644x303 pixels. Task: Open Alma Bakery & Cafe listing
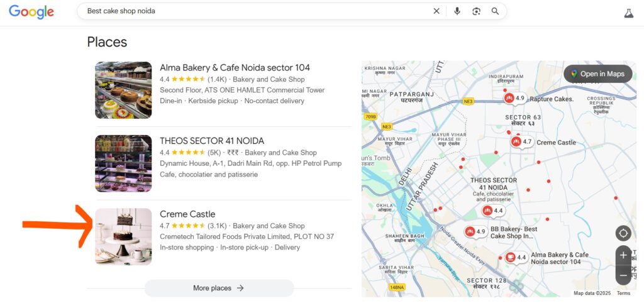coord(235,68)
